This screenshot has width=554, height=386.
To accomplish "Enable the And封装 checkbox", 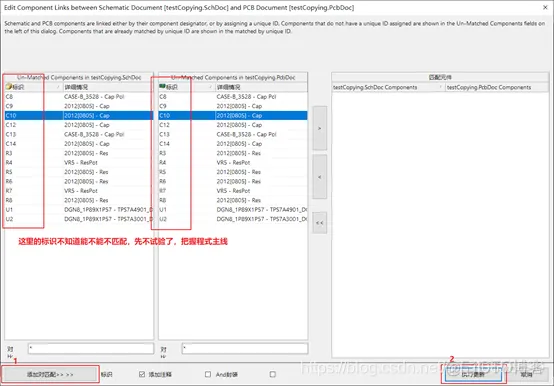I will pos(208,374).
